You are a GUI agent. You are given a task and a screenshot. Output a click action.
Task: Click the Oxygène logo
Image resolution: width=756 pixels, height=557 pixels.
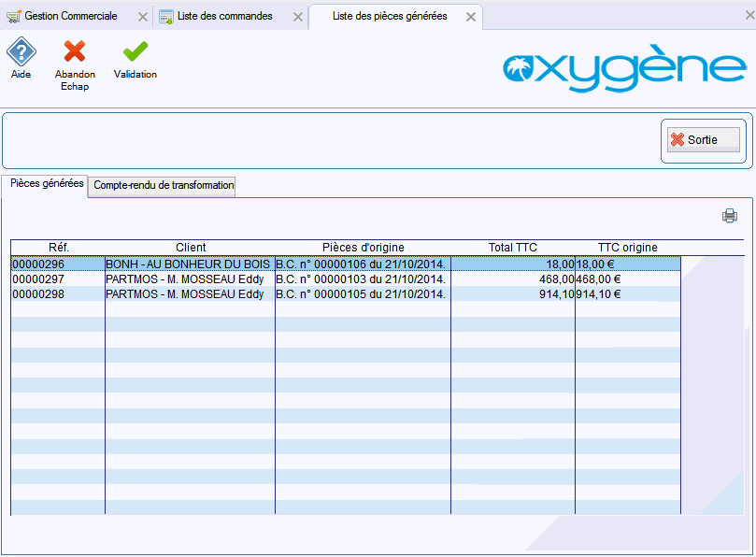coord(624,68)
